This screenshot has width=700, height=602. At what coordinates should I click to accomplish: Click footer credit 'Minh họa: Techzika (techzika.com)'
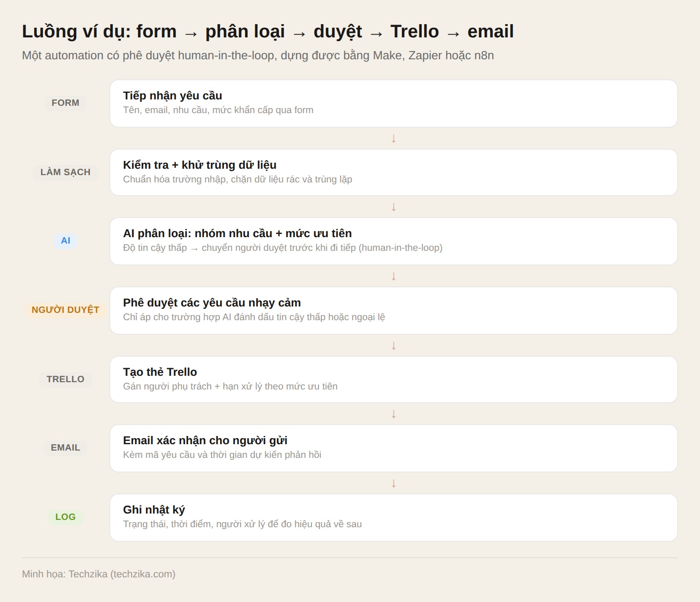[x=98, y=574]
